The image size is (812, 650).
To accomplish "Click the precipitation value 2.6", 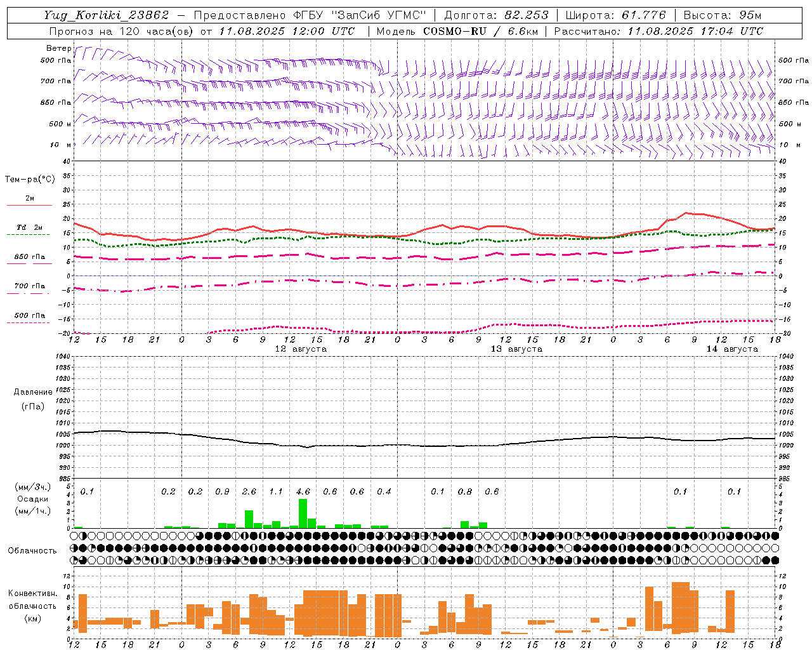I will (249, 492).
